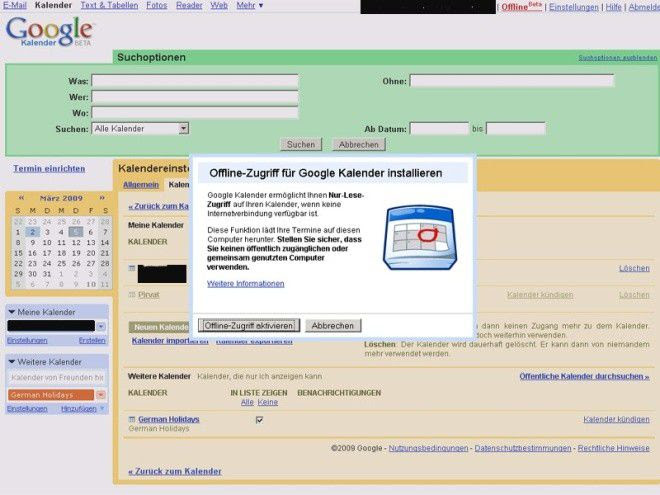
Task: Open Text & Tabellen from top navigation
Action: (109, 5)
